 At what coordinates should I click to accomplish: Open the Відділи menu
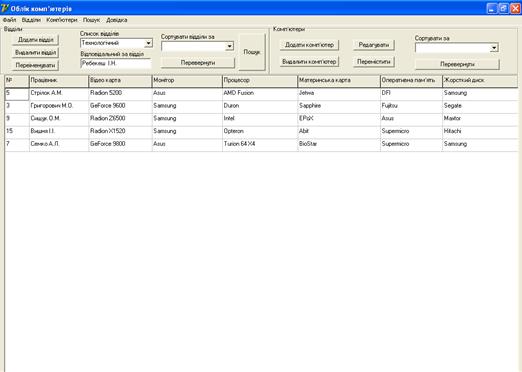31,20
